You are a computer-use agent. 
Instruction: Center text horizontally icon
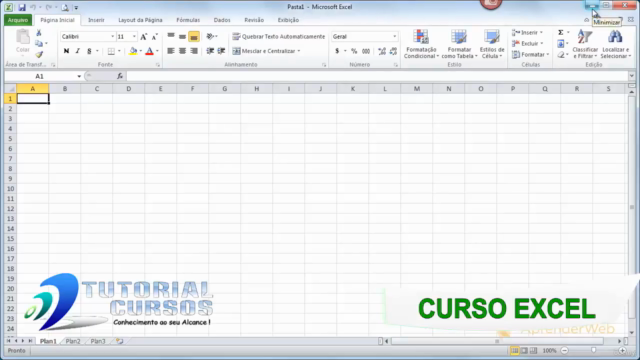(x=182, y=51)
